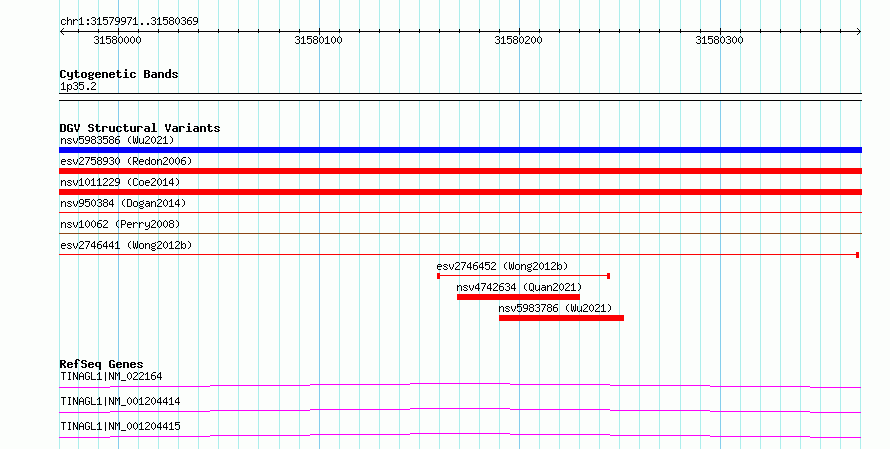This screenshot has height=449, width=890.
Task: Click the 1p35.2 band label
Action: click(x=78, y=86)
